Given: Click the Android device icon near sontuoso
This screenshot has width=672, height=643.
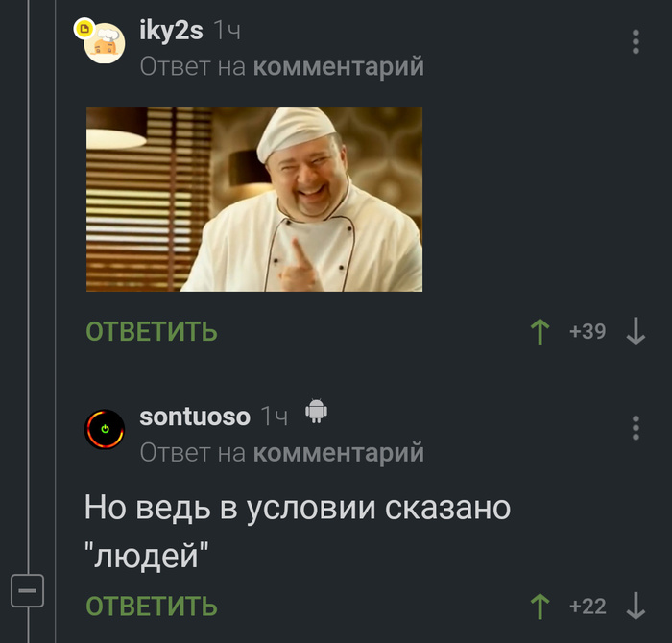Looking at the screenshot, I should click(x=316, y=412).
